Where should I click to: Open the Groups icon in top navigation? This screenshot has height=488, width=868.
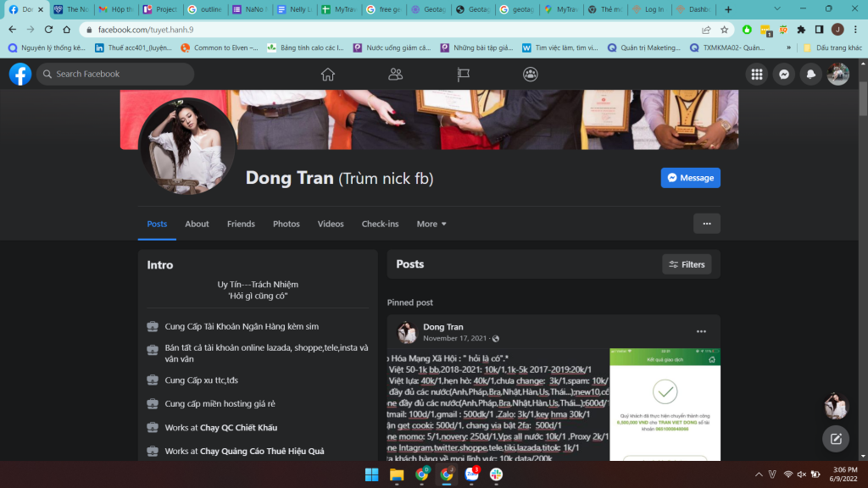tap(531, 75)
